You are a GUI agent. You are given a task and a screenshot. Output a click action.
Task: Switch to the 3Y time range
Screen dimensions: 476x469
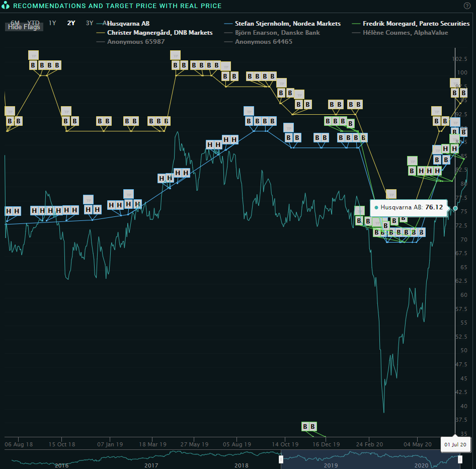pyautogui.click(x=90, y=23)
